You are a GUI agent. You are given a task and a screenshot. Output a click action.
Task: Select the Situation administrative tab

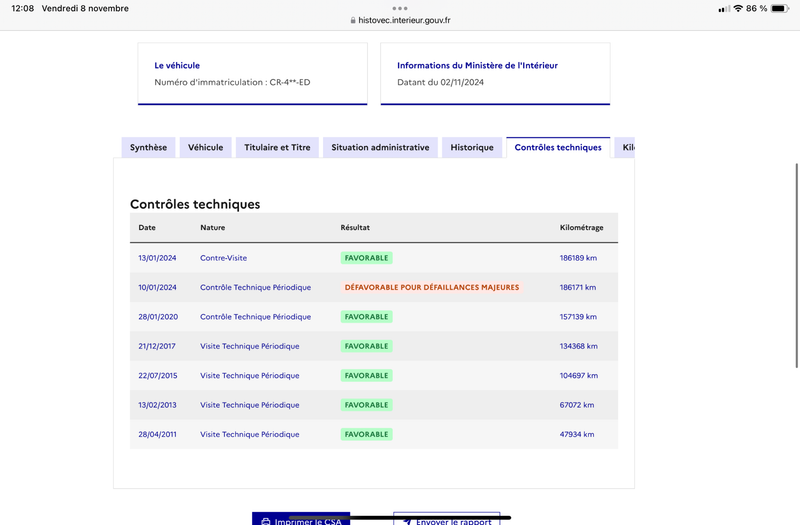[x=380, y=147]
